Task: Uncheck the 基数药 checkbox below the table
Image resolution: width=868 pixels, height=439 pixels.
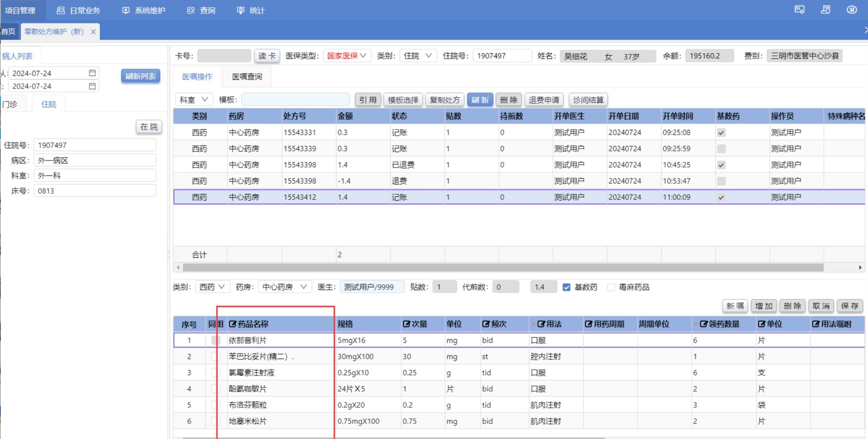Action: click(566, 287)
